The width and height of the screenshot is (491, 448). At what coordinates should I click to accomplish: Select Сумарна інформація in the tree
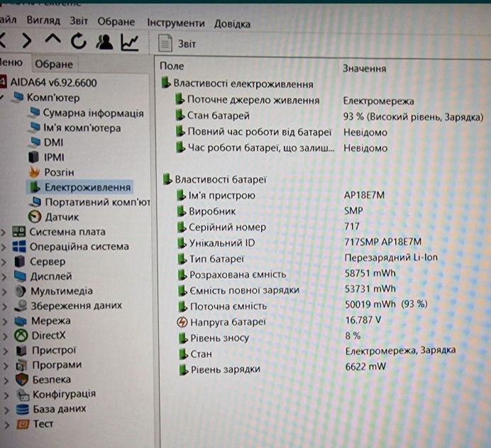click(x=93, y=113)
